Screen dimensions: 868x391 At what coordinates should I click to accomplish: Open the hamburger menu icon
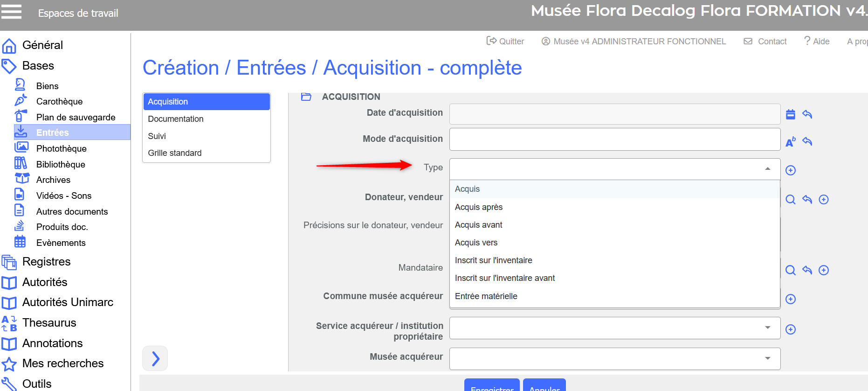coord(11,12)
